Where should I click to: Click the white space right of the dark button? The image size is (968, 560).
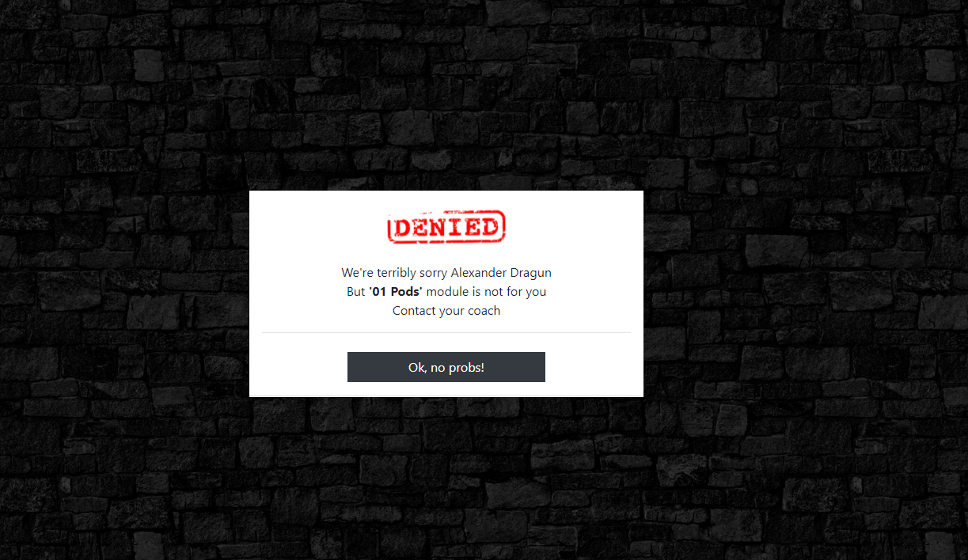pyautogui.click(x=594, y=367)
